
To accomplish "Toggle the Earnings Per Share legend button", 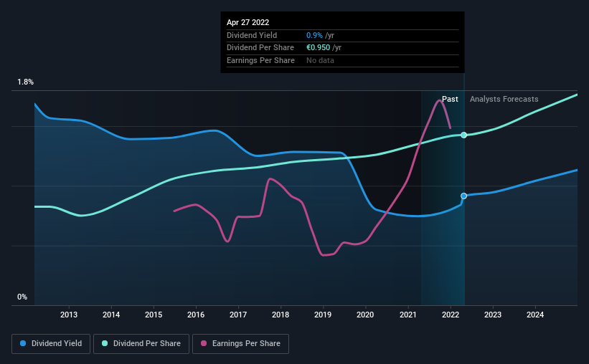I will coord(240,344).
